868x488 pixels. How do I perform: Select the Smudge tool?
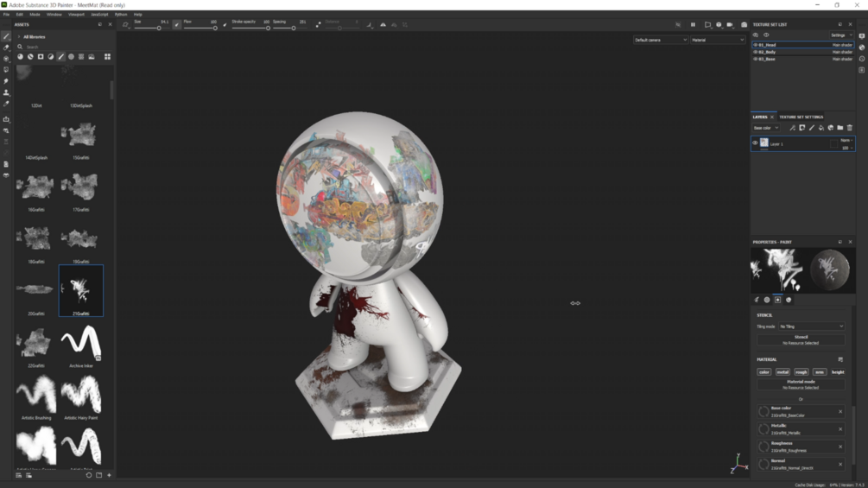coord(6,81)
